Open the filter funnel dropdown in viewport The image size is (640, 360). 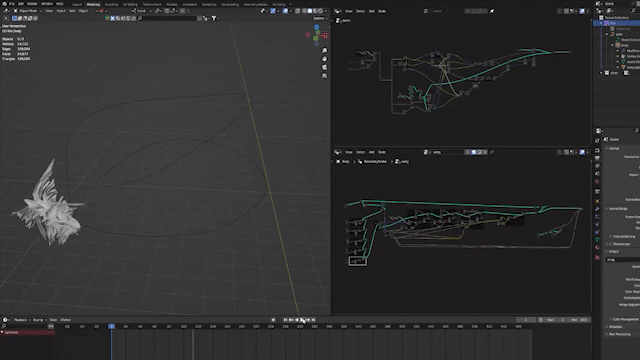coord(215,18)
